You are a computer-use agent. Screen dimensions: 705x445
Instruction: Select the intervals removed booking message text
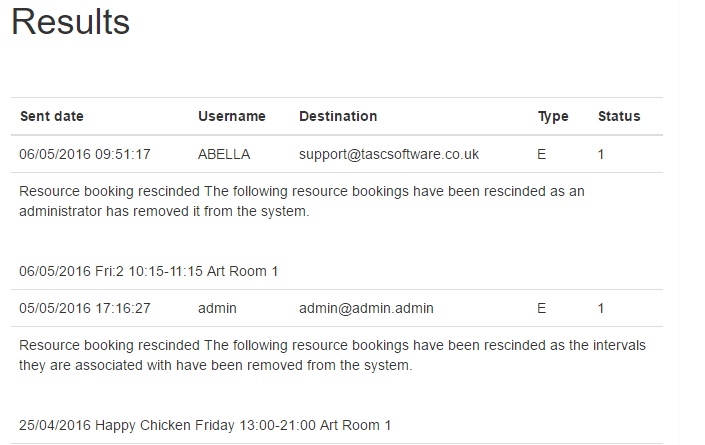pos(332,355)
